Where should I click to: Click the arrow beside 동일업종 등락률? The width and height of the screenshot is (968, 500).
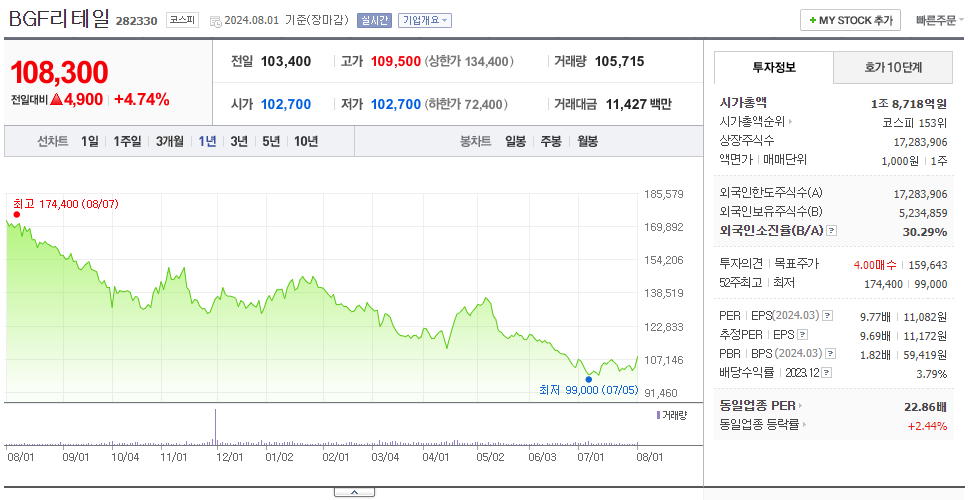pyautogui.click(x=804, y=425)
